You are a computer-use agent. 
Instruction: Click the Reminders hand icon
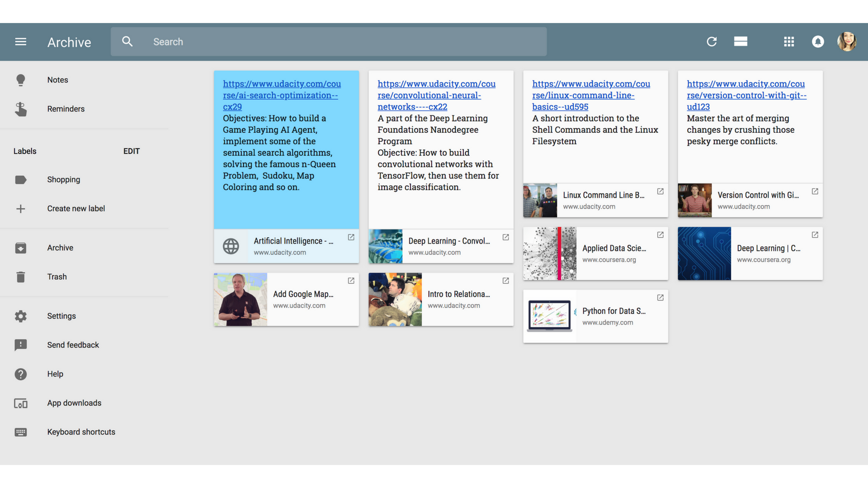[x=21, y=109]
